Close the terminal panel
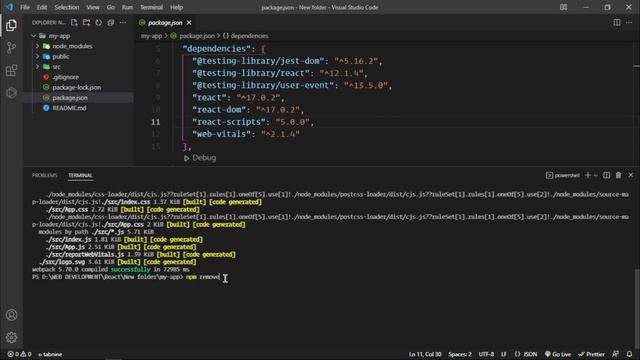Image resolution: width=640 pixels, height=360 pixels. pyautogui.click(x=631, y=175)
